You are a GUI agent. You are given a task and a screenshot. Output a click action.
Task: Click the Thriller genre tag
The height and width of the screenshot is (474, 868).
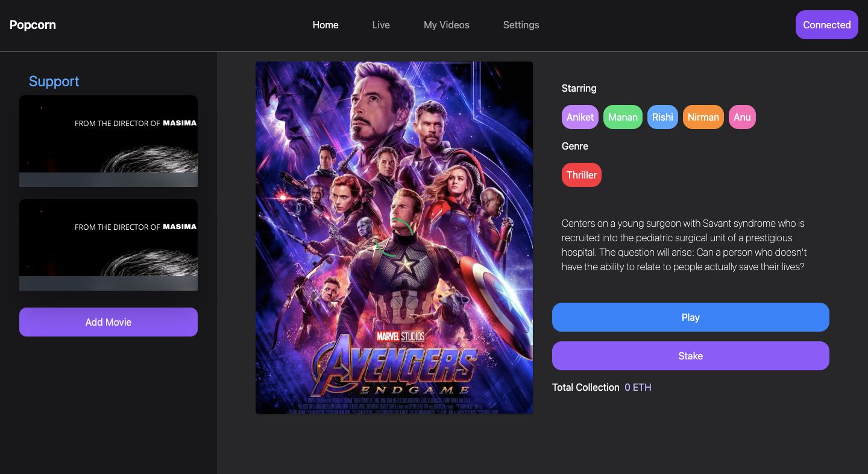tap(582, 175)
